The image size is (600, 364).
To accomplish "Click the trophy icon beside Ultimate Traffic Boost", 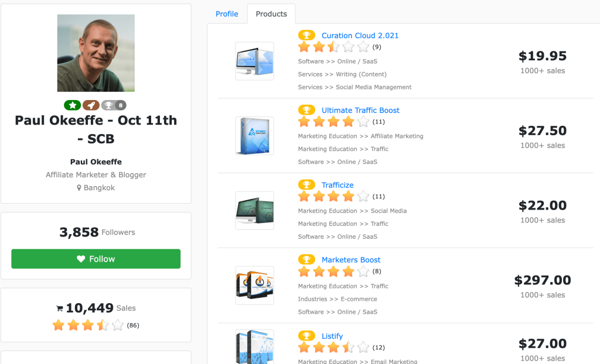I will [306, 110].
